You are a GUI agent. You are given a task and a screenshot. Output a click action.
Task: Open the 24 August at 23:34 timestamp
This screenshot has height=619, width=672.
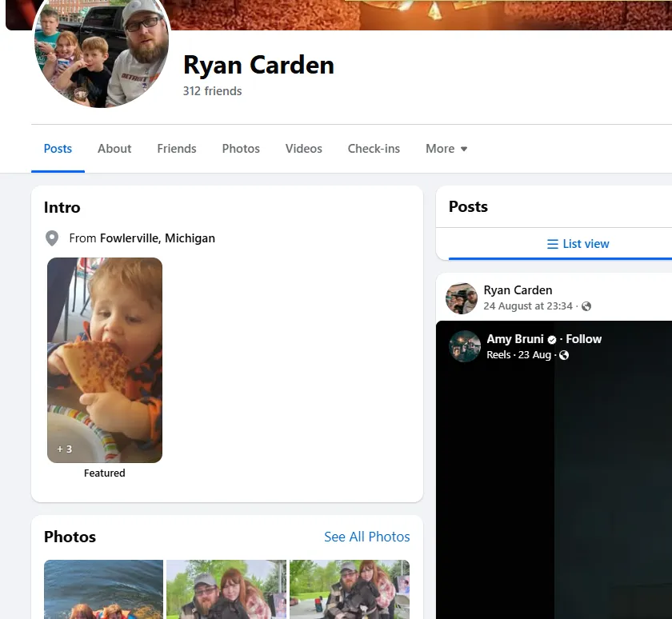tap(527, 306)
